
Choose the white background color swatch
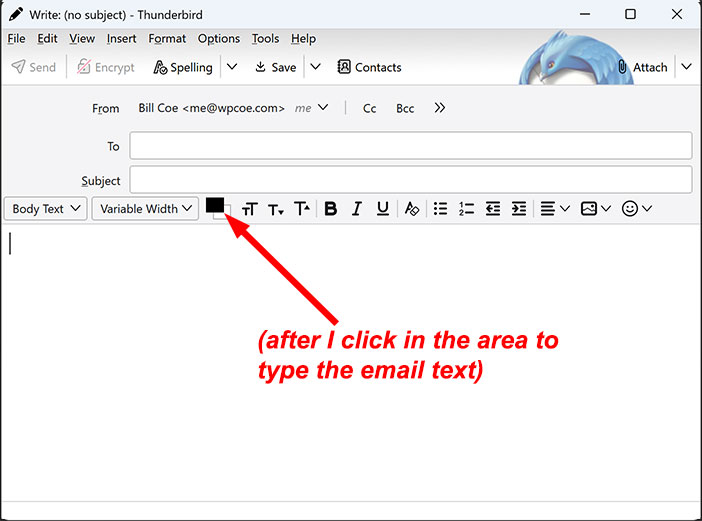pyautogui.click(x=227, y=213)
